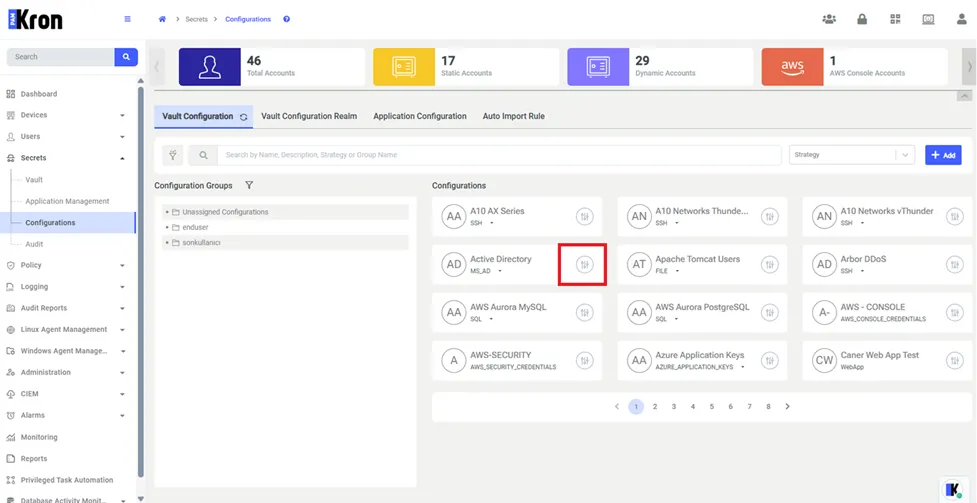Switch to Vault Configuration Realm tab
This screenshot has width=977, height=503.
pos(309,117)
